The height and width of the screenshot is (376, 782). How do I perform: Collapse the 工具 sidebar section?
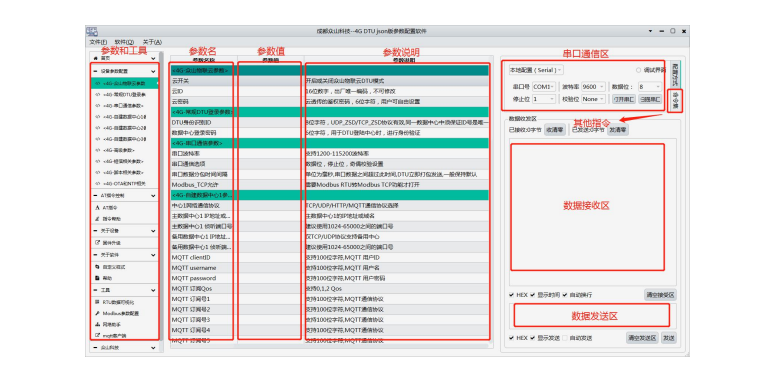153,290
